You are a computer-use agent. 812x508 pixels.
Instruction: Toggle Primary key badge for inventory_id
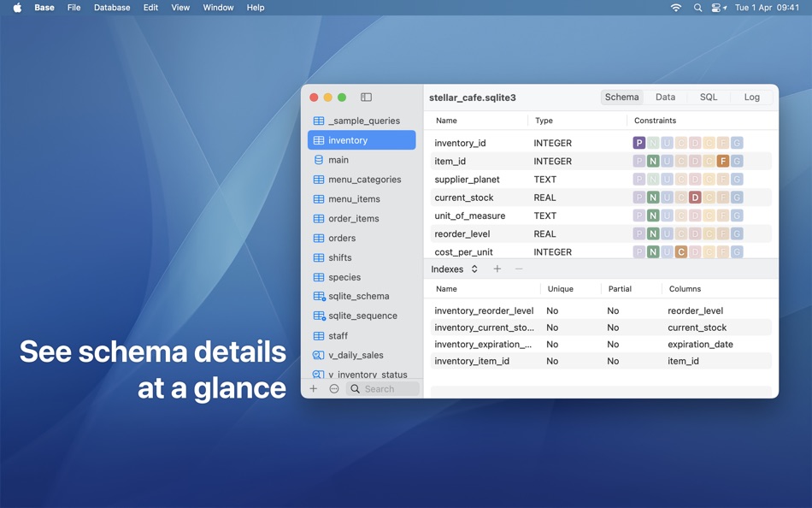[x=639, y=143]
